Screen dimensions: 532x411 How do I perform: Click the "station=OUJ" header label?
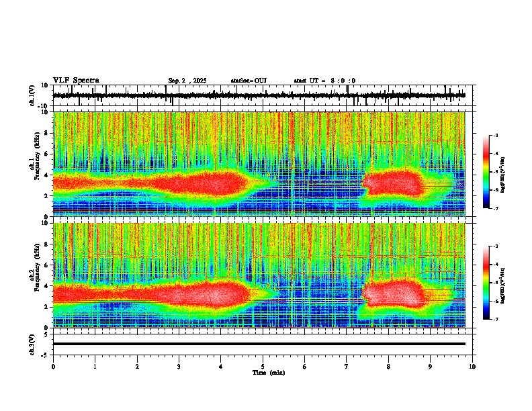249,81
